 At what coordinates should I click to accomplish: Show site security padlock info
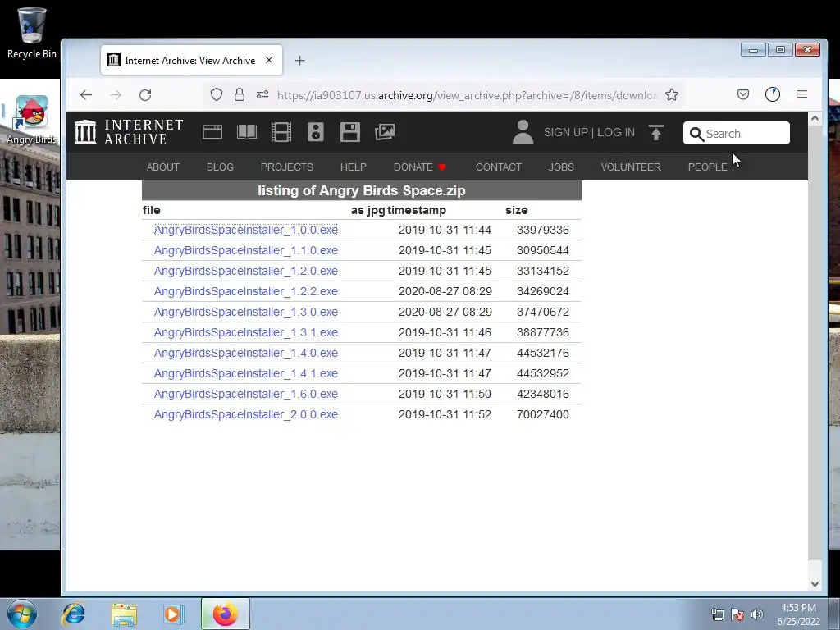click(240, 95)
